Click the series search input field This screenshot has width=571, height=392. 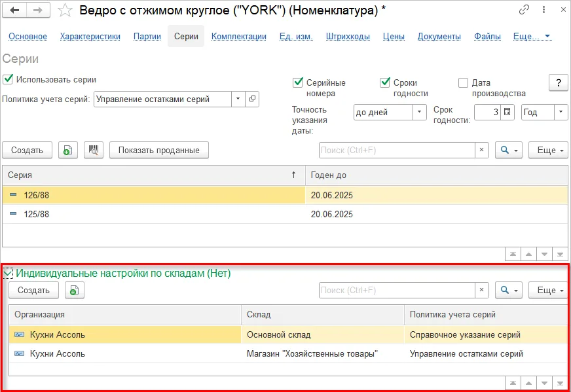pos(397,150)
